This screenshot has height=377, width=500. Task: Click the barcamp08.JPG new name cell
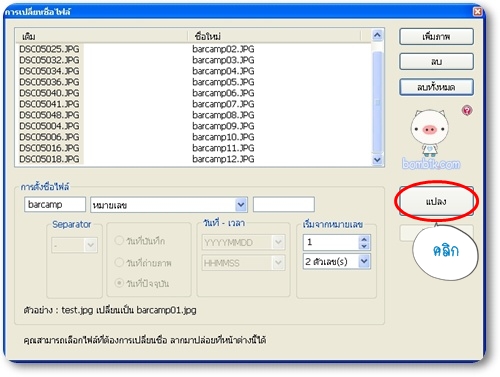(223, 115)
